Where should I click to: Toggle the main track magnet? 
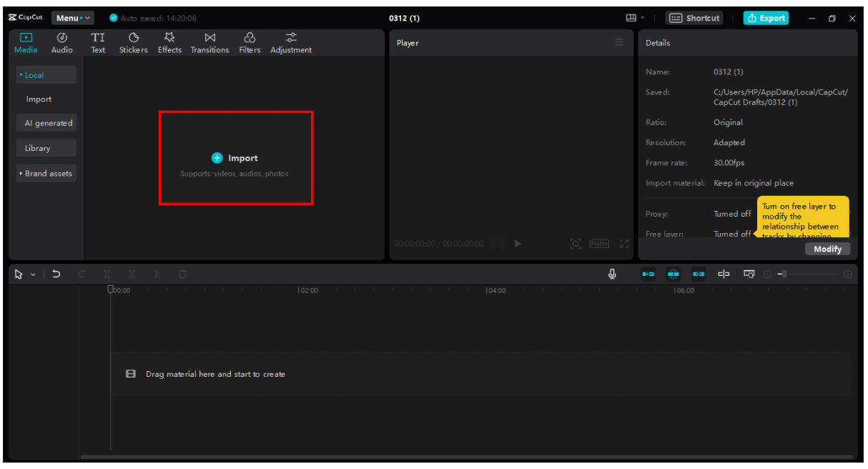coord(648,274)
